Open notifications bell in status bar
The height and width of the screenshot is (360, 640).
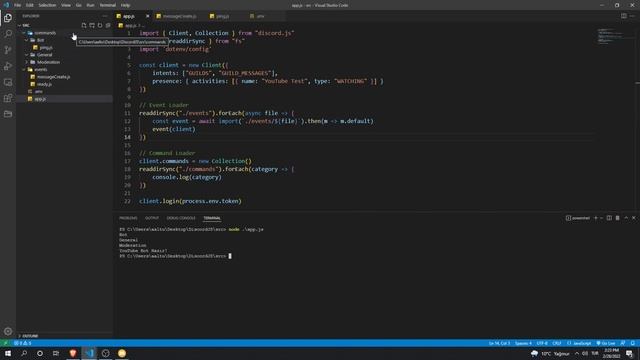point(633,343)
